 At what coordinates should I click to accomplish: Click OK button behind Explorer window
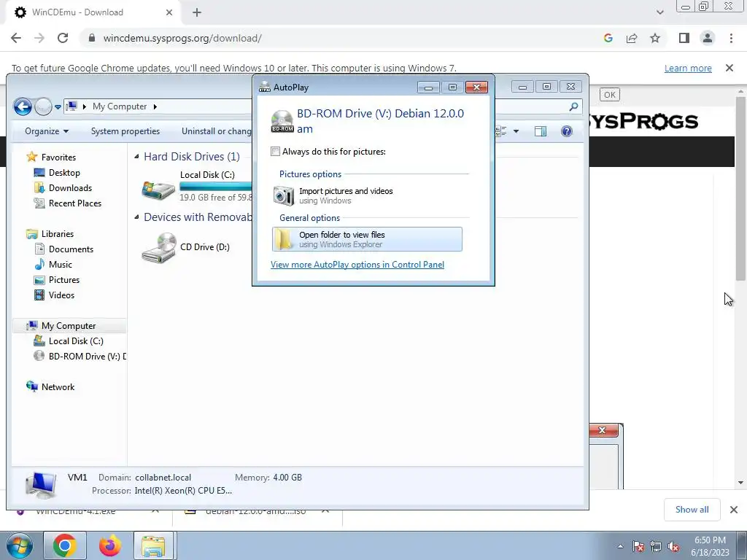tap(609, 95)
